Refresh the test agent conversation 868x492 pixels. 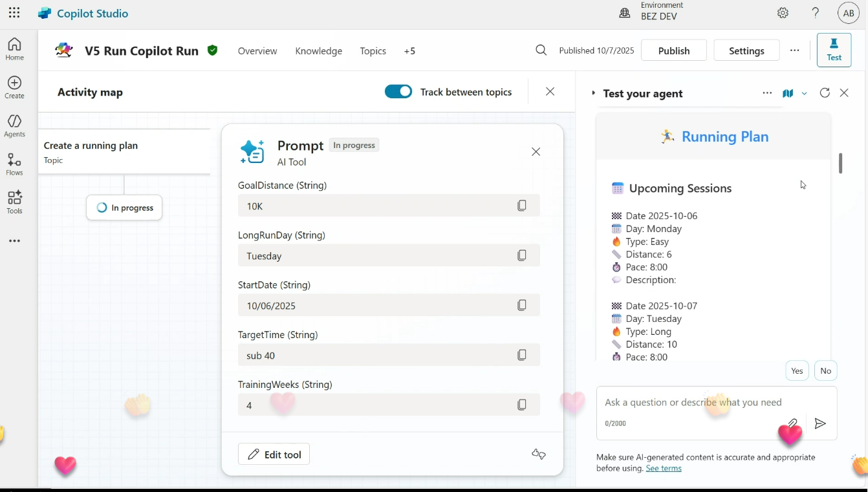[825, 93]
